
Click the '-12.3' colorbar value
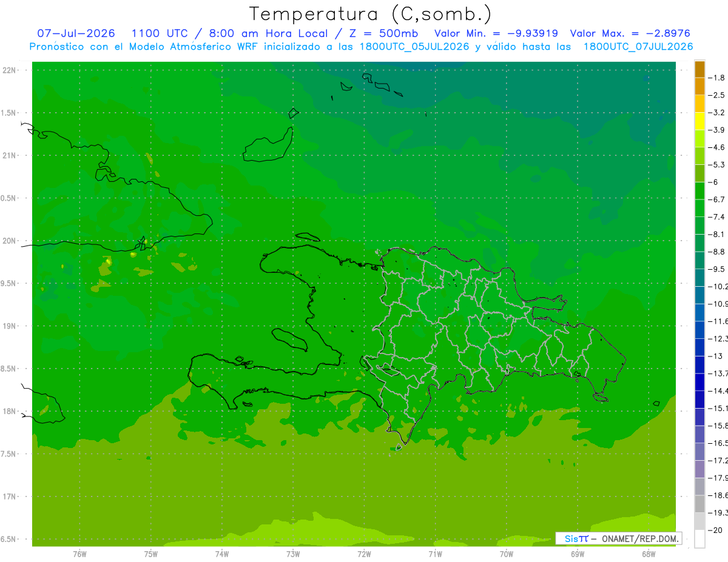click(x=718, y=338)
